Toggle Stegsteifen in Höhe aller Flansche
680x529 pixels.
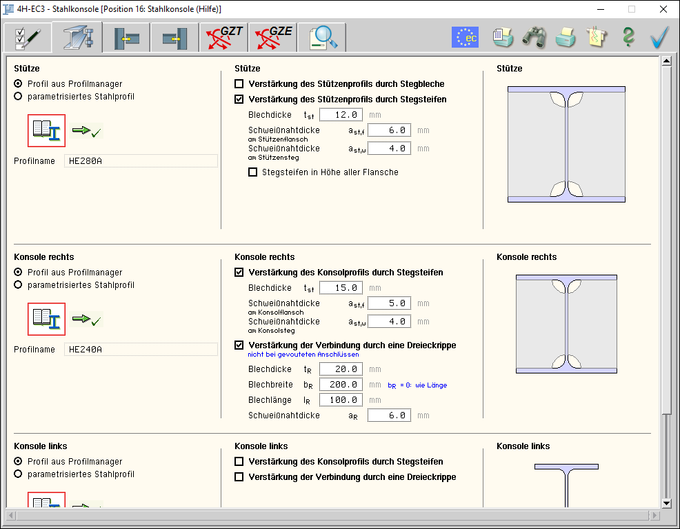pos(253,172)
